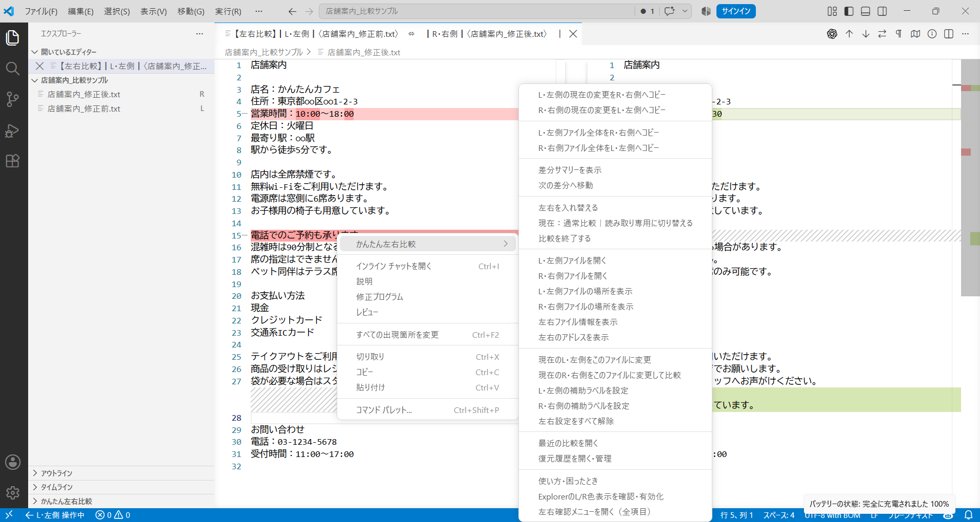Open Accounts menu in activity bar

click(13, 462)
